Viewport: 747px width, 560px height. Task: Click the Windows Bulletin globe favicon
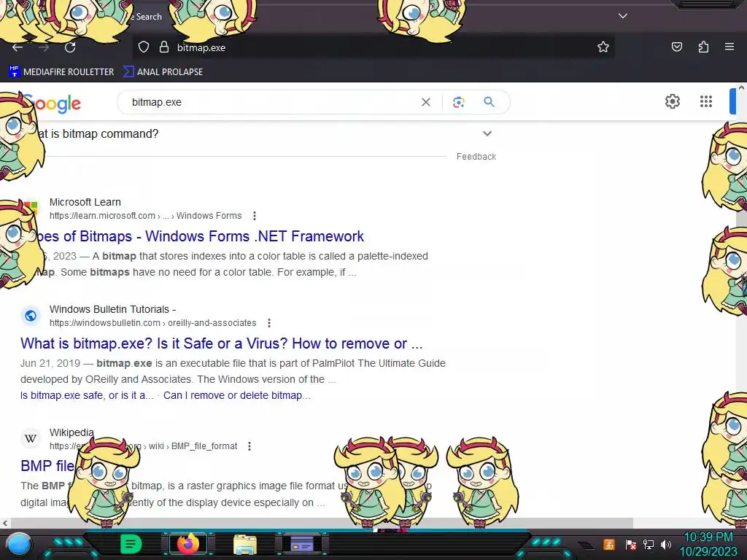pos(31,316)
